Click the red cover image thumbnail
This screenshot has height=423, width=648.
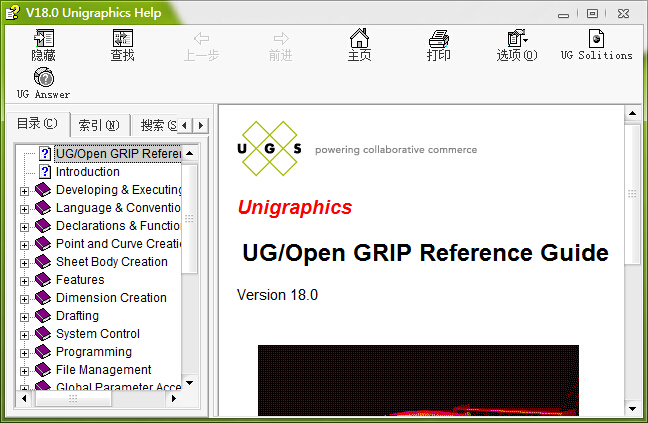(418, 380)
